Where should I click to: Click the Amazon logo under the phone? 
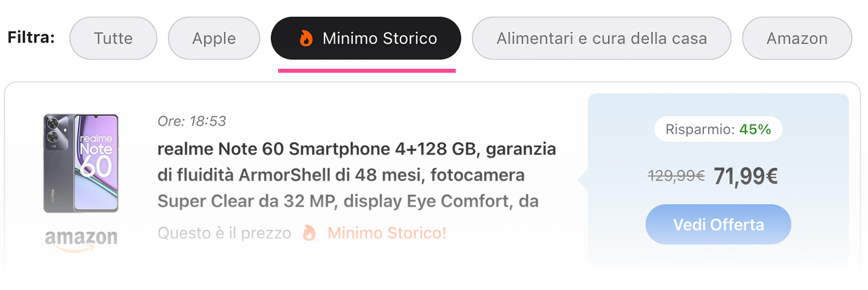(81, 240)
